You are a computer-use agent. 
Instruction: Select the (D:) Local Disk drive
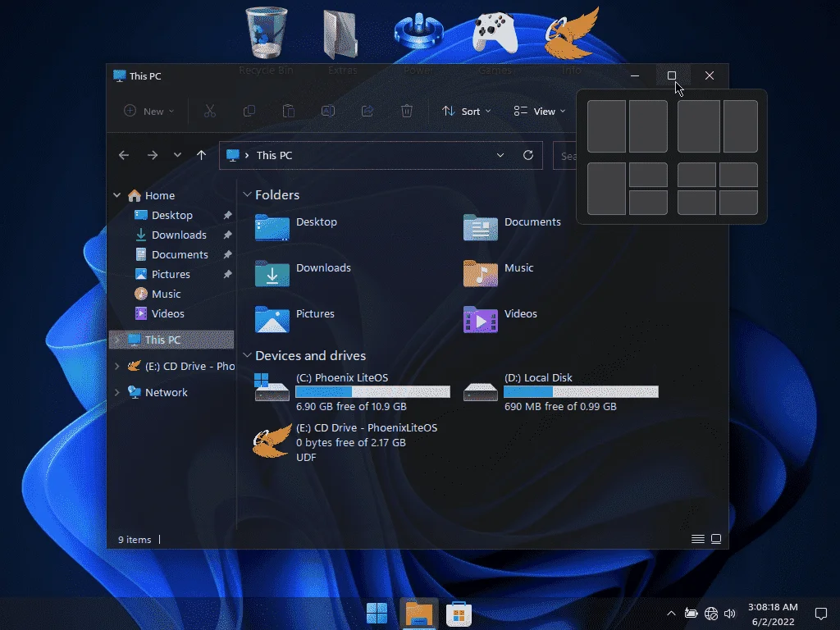tap(561, 391)
